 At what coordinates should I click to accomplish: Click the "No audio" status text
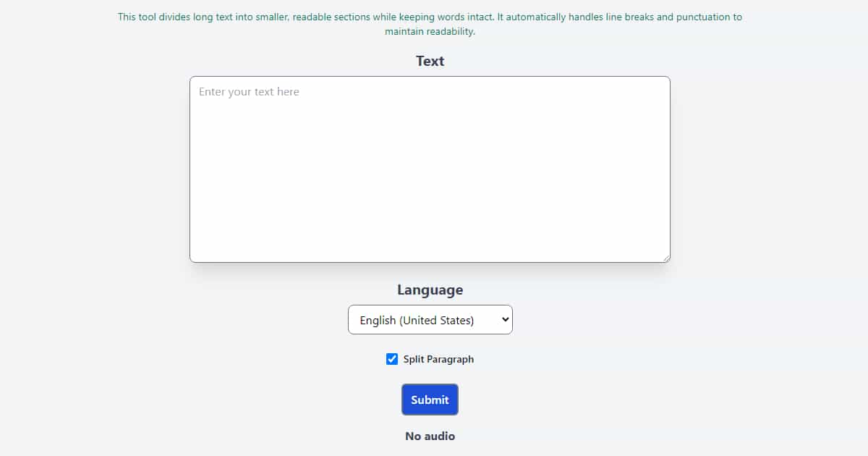[430, 436]
